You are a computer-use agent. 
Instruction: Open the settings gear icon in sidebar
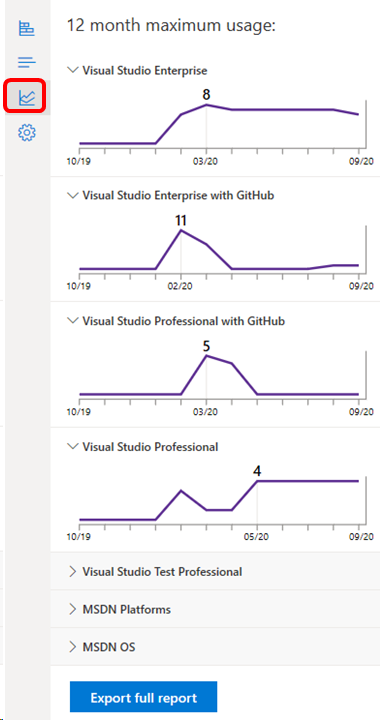[27, 133]
